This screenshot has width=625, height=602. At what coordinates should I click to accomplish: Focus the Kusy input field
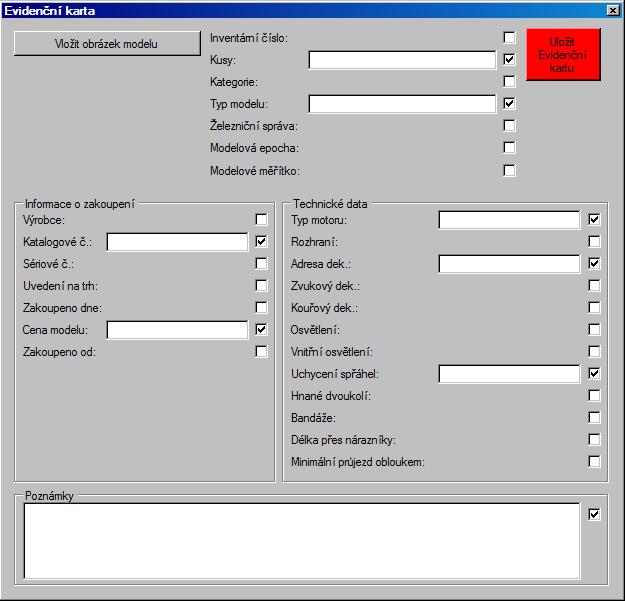click(x=402, y=60)
